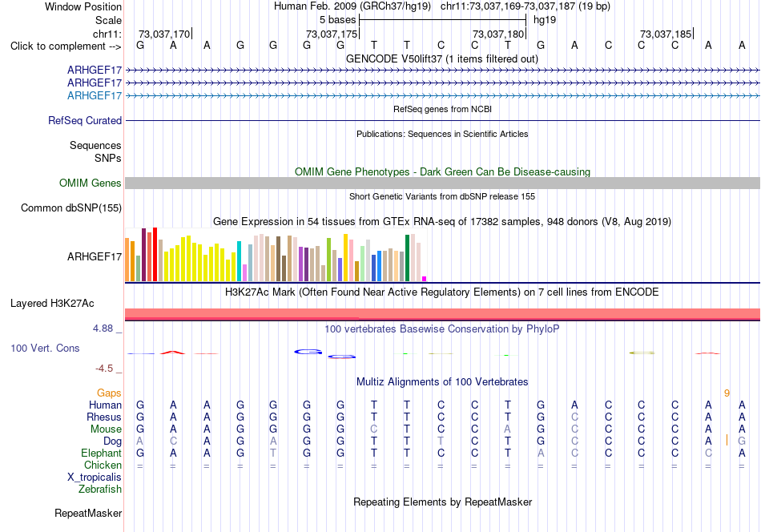
Task: Open the 100 Vert. Cons track label
Action: (45, 348)
